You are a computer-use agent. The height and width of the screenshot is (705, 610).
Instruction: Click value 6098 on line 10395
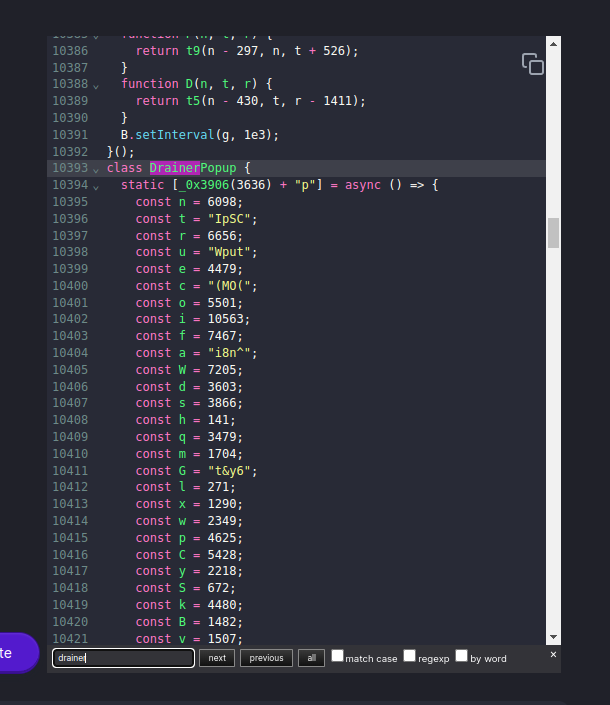pos(222,202)
